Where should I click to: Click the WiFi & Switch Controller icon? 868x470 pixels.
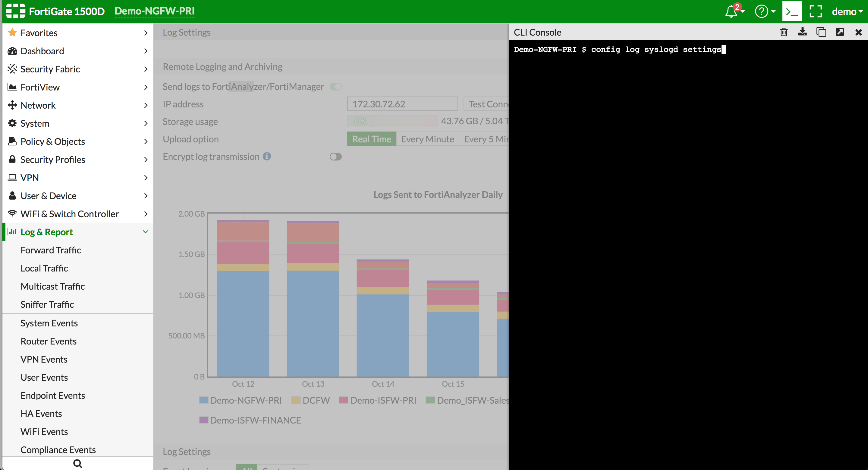[12, 213]
